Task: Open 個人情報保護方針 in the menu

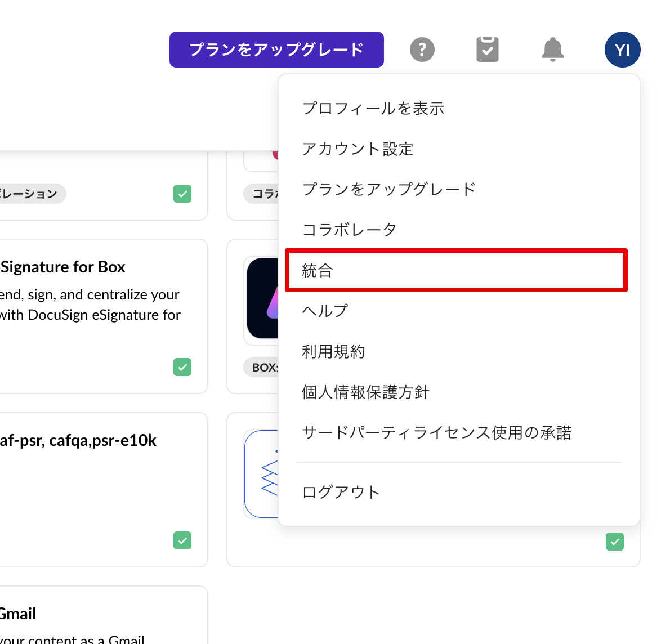Action: pyautogui.click(x=365, y=392)
